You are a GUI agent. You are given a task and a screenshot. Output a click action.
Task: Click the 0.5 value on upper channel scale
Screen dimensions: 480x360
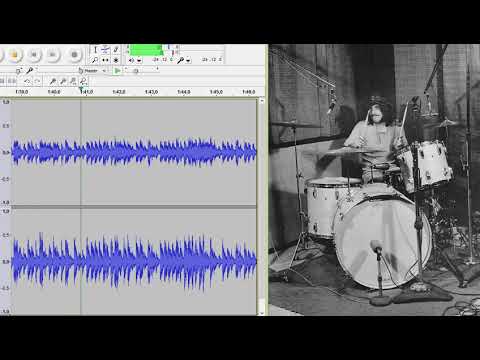point(6,126)
